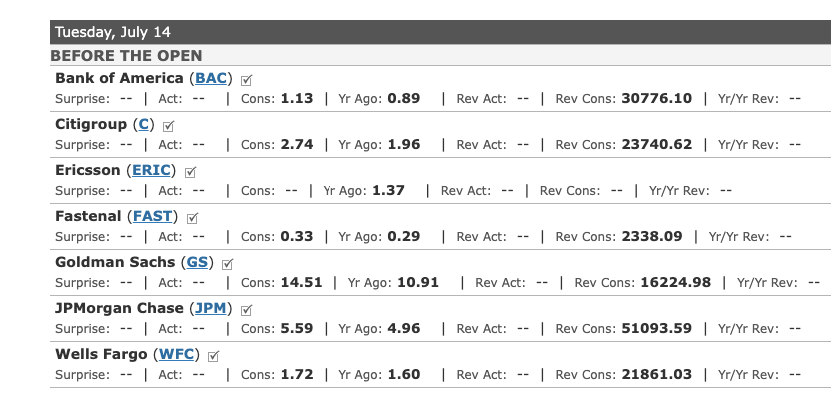Open the C ticker link for Citigroup

point(144,125)
